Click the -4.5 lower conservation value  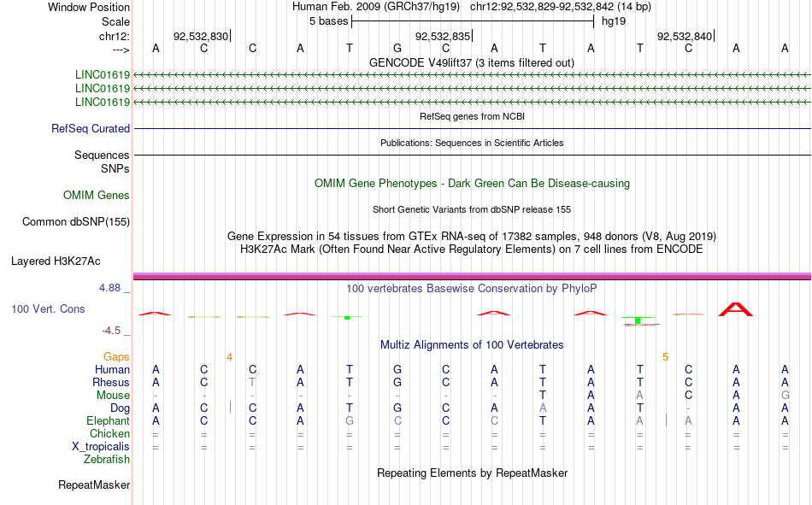point(111,331)
